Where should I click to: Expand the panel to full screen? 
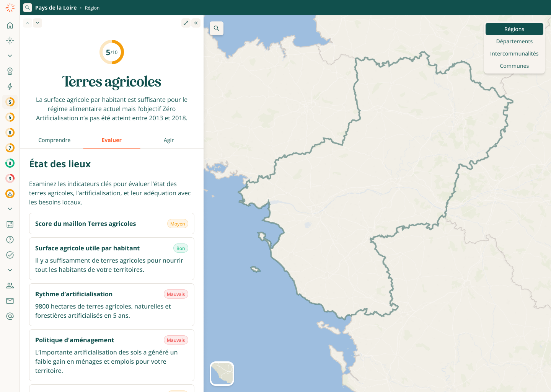tap(186, 23)
